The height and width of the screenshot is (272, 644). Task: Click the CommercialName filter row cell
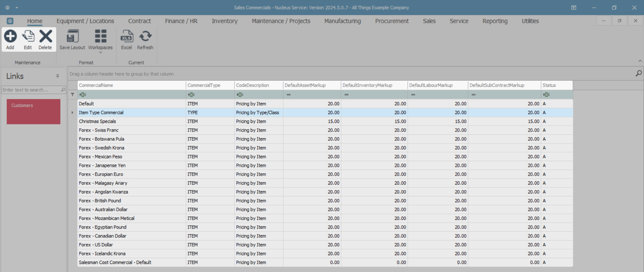pyautogui.click(x=131, y=95)
